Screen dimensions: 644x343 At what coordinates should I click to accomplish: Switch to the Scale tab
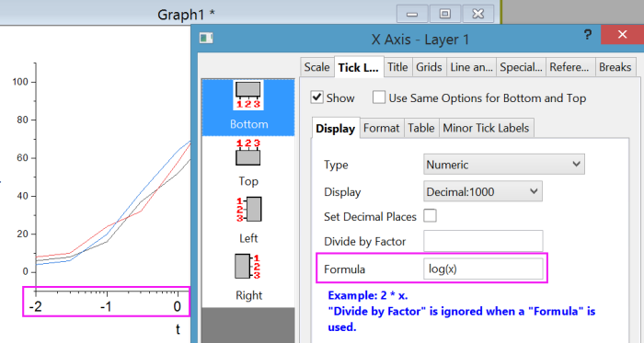(316, 67)
